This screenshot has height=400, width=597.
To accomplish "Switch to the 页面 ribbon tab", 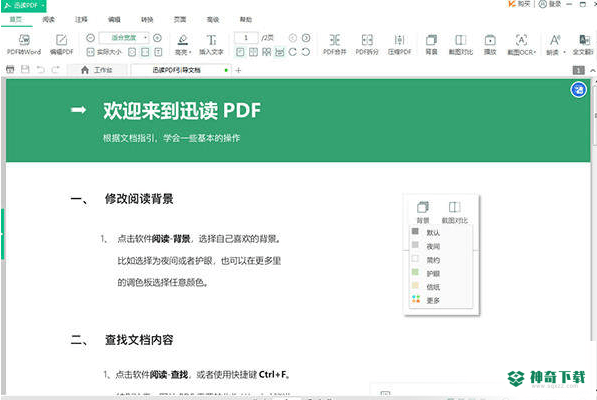I will pos(180,19).
